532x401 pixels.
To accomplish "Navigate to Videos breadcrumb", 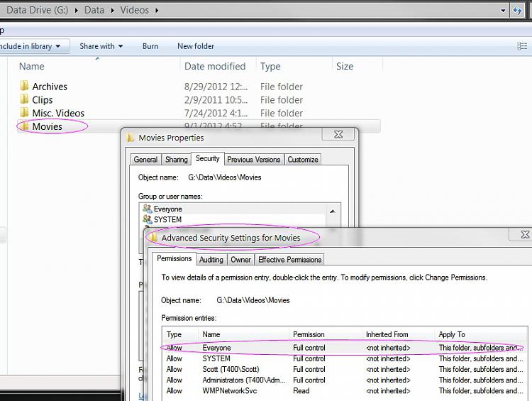I will click(134, 10).
